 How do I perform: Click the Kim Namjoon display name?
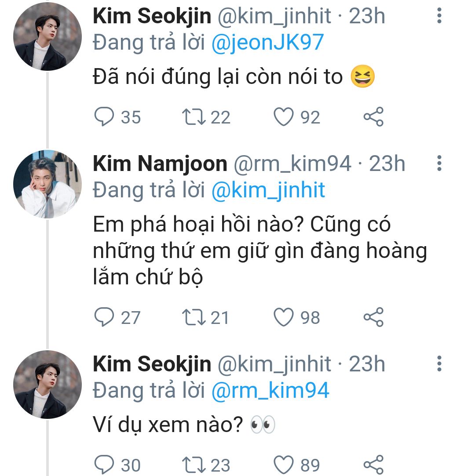pos(160,164)
